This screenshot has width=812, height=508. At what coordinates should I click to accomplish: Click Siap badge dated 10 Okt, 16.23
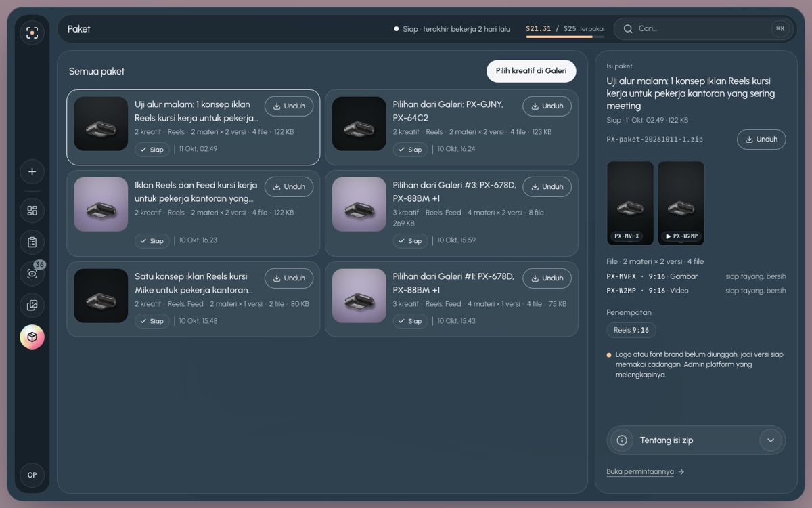pyautogui.click(x=152, y=241)
